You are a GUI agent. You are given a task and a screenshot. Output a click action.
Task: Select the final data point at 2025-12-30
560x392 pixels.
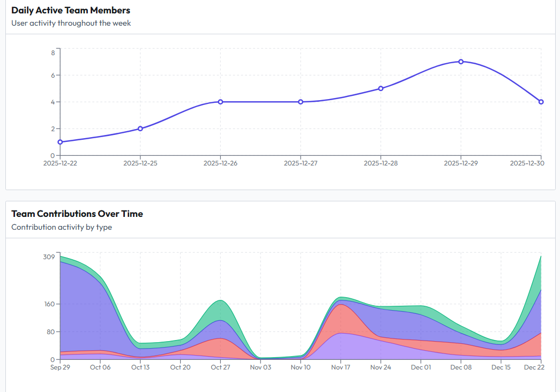541,101
